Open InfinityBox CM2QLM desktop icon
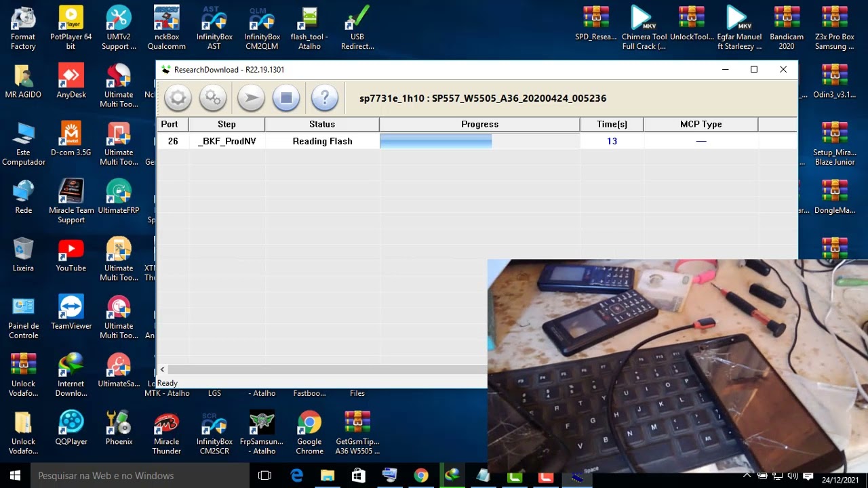This screenshot has width=868, height=488. coord(262,28)
